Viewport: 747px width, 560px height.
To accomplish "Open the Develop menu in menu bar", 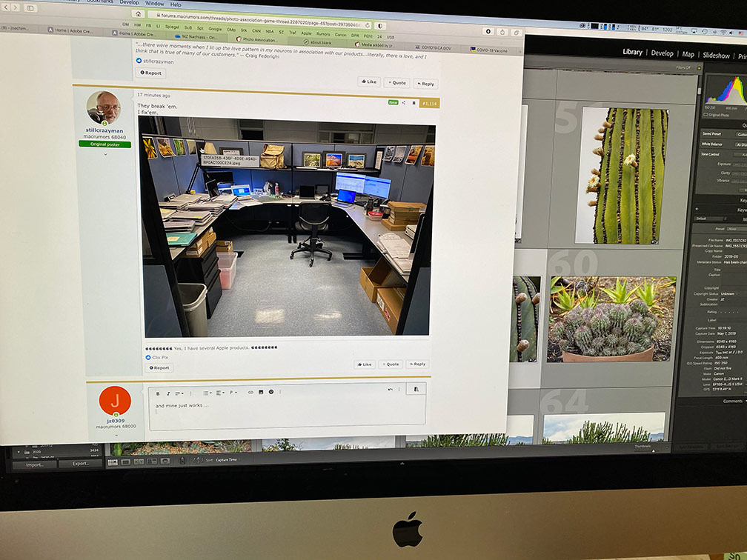I will 129,2.
